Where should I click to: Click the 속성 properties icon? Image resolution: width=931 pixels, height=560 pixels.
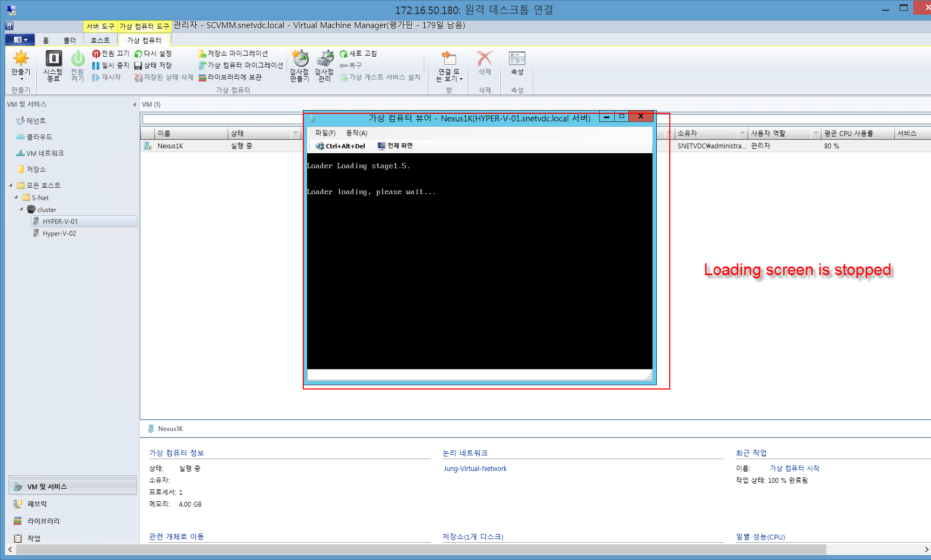[x=517, y=64]
